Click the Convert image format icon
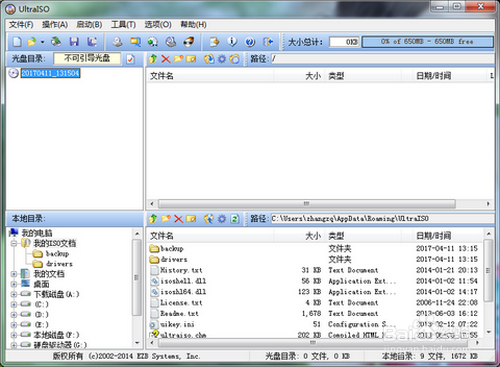The height and width of the screenshot is (367, 500). point(153,42)
